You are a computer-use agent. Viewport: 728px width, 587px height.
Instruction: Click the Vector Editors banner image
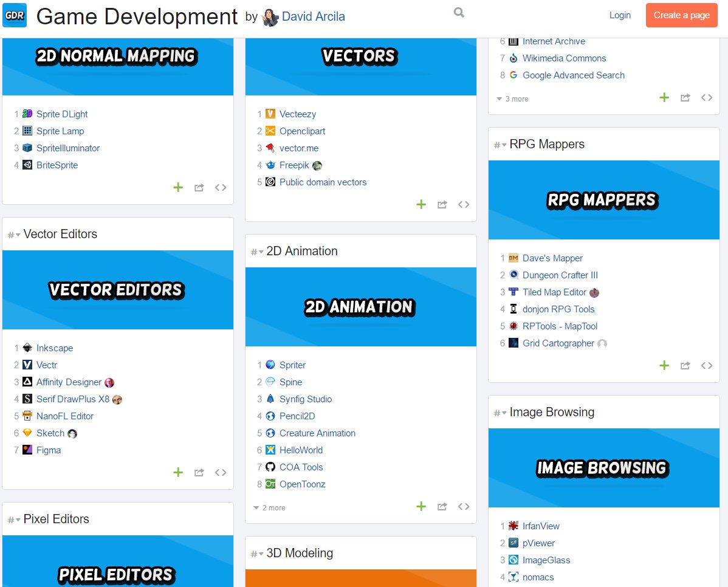tap(118, 290)
